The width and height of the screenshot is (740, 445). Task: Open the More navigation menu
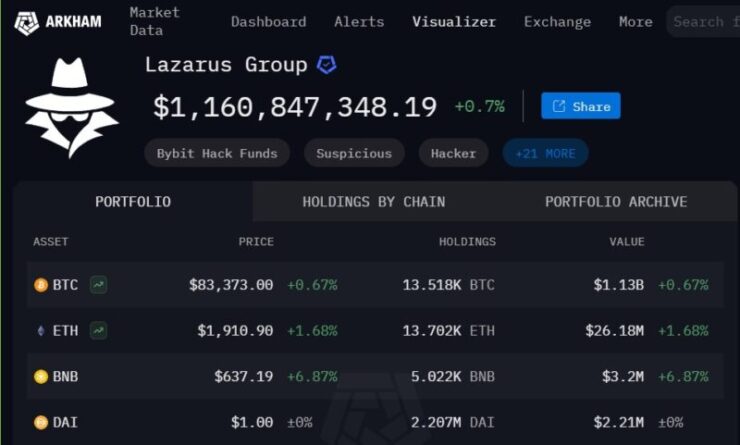tap(636, 22)
